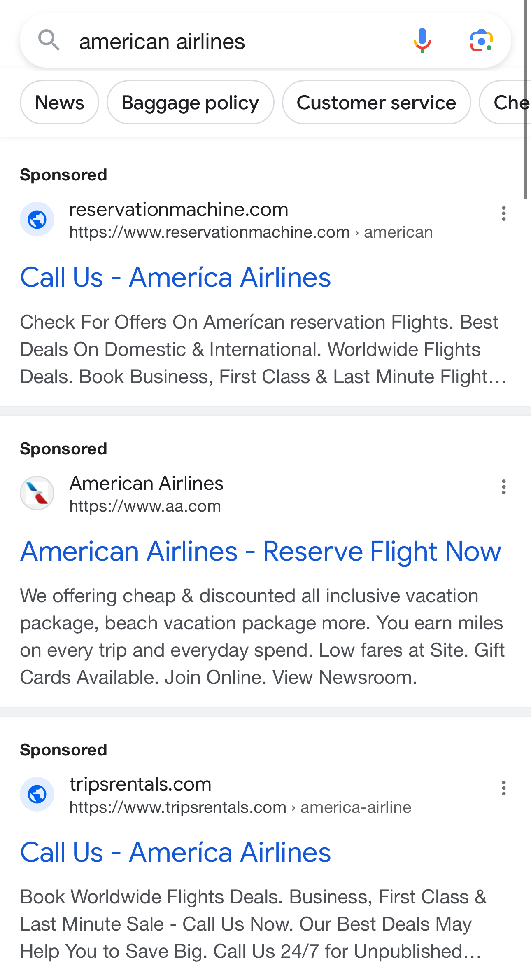Open Google Lens camera search
Viewport: 531px width, 980px height.
coord(481,40)
